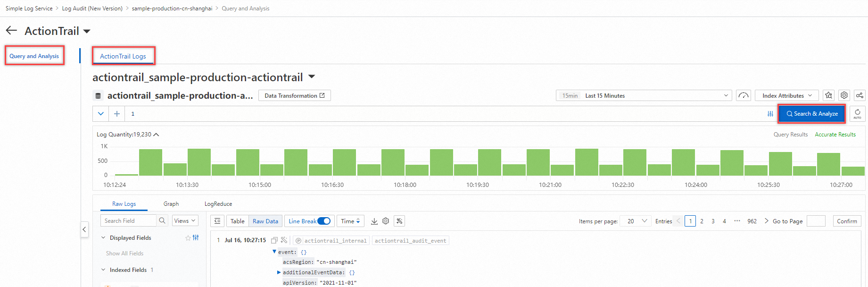Viewport: 868px width, 287px height.
Task: Open raw log display settings gear
Action: coord(386,221)
